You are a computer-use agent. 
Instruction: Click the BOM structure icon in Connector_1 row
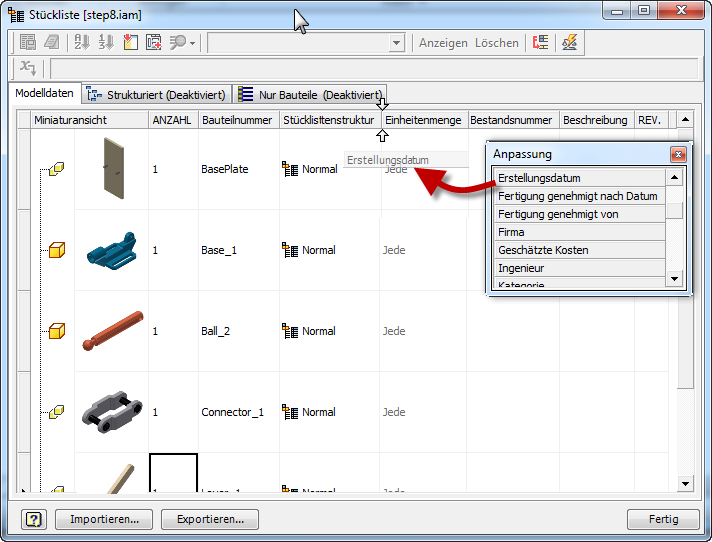pos(290,412)
